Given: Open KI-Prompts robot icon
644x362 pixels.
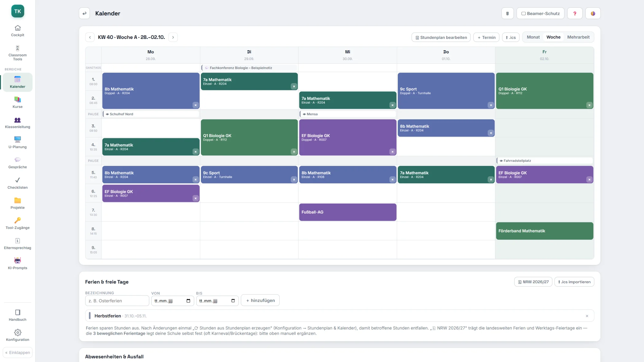Looking at the screenshot, I should [x=17, y=261].
